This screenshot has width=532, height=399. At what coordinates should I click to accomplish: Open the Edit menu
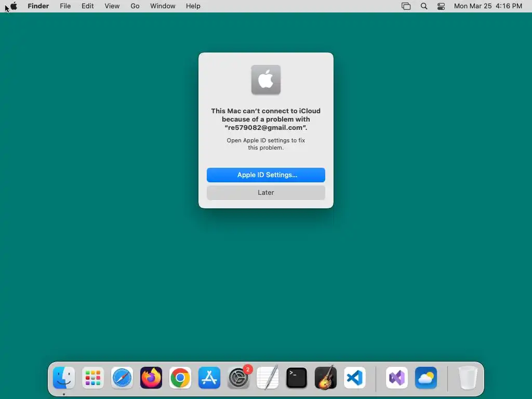point(87,6)
